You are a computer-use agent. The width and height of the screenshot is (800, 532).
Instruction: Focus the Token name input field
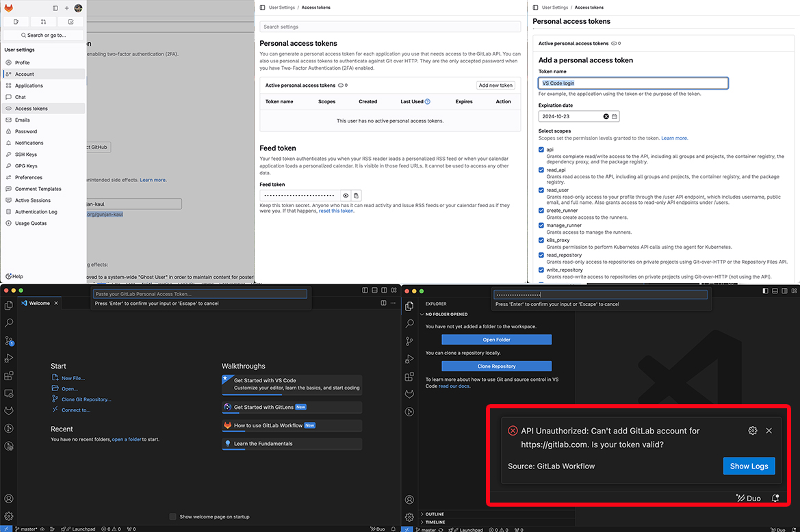coord(633,83)
